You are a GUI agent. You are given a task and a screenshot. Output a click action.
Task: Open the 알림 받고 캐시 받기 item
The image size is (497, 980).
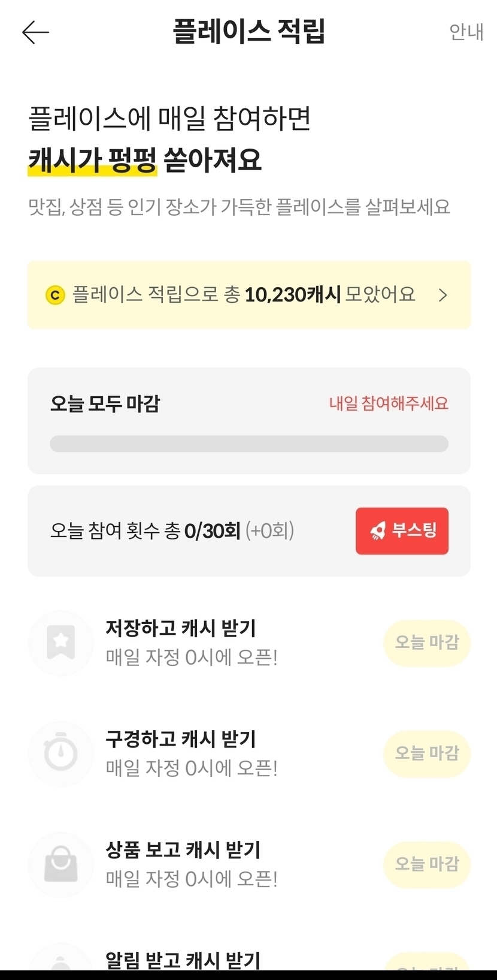click(183, 960)
